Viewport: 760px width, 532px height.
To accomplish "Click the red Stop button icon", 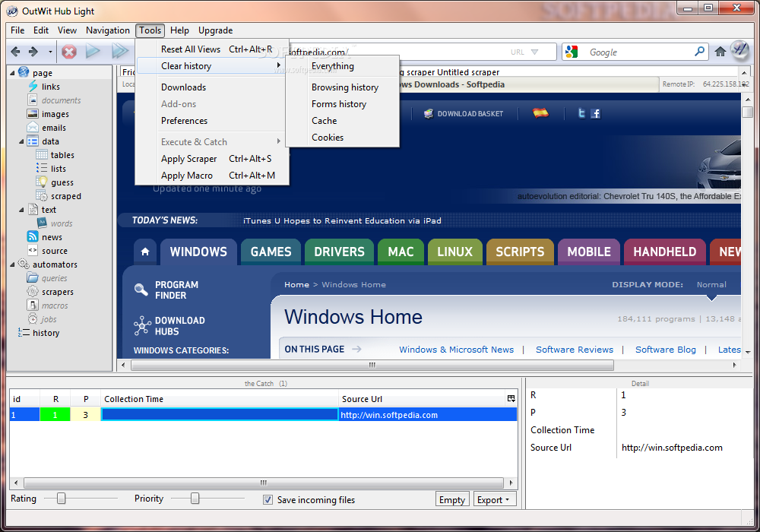I will click(x=69, y=52).
